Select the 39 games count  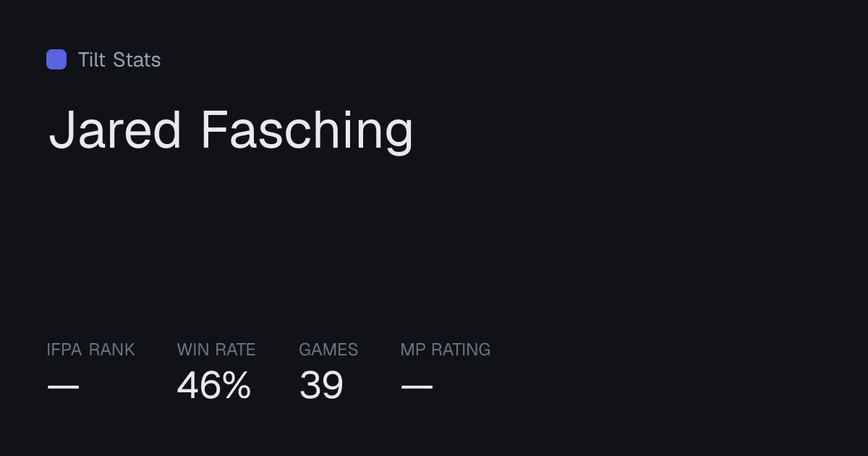click(321, 385)
